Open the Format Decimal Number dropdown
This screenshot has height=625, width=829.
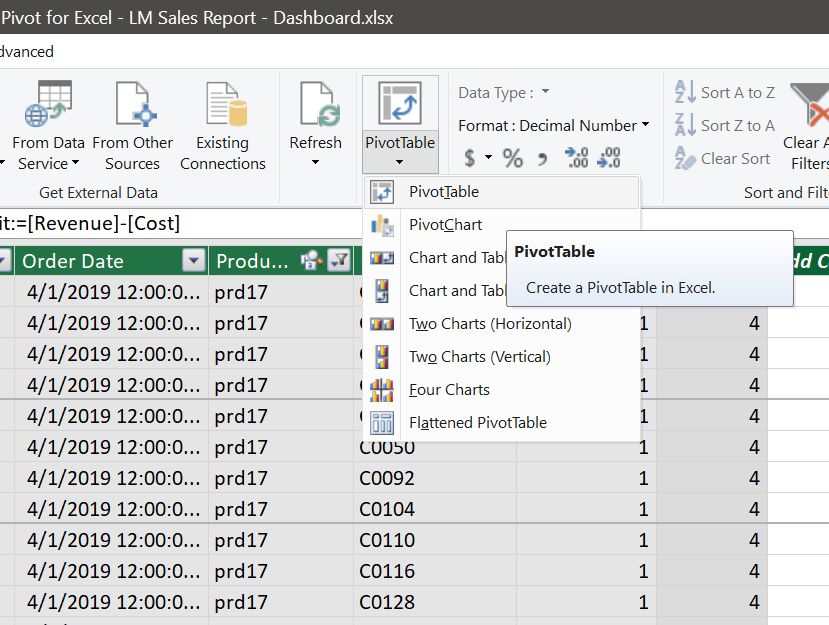click(x=645, y=125)
